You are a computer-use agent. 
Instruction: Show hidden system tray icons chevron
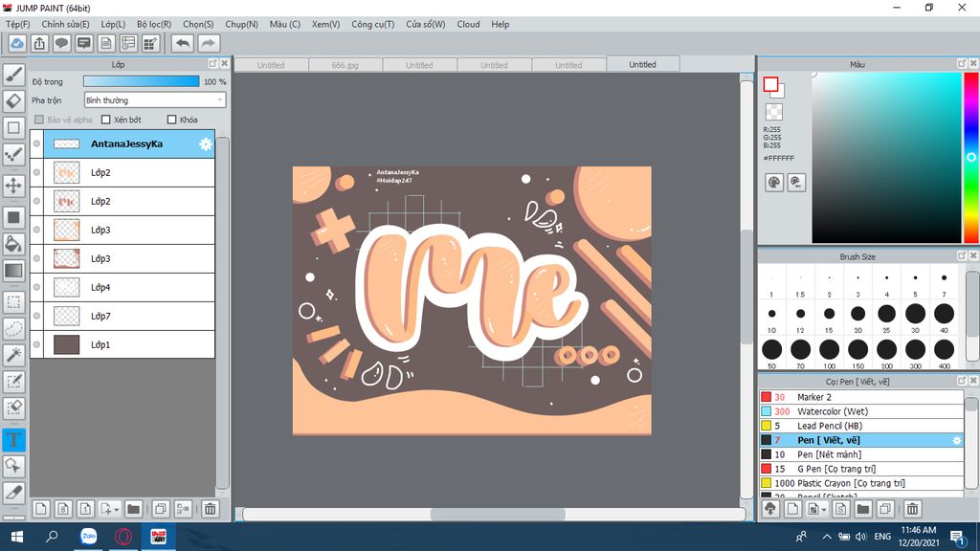pos(826,537)
